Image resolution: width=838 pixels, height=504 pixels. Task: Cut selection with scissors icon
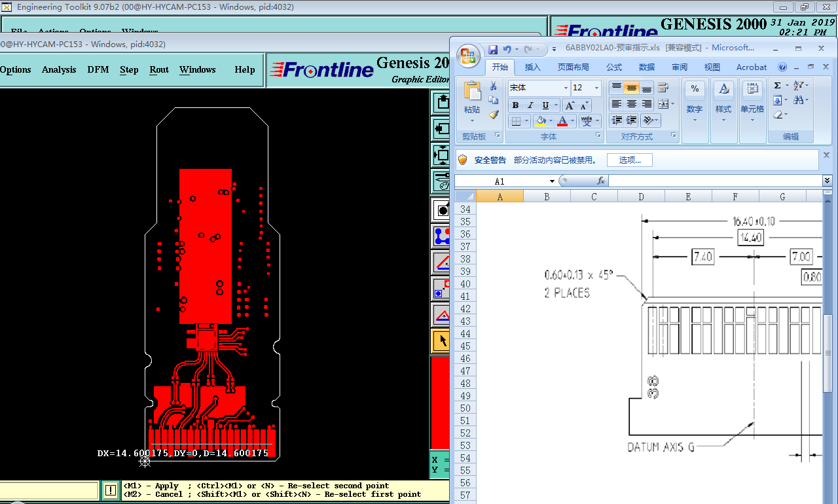[x=494, y=87]
